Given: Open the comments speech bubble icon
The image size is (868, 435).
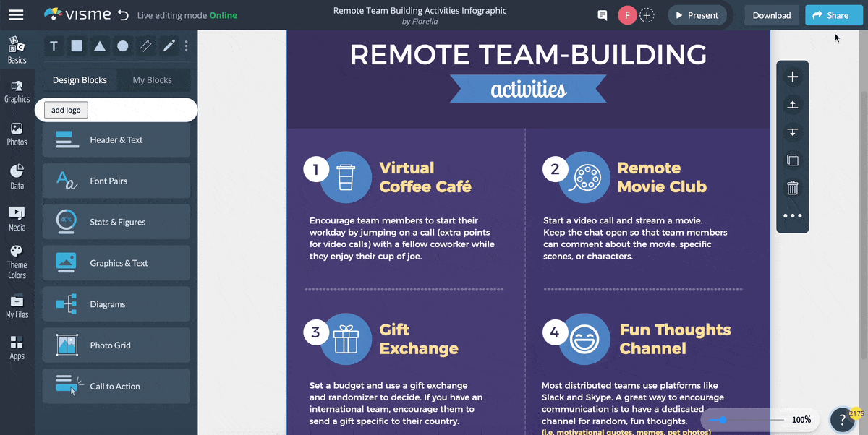Looking at the screenshot, I should click(x=602, y=15).
